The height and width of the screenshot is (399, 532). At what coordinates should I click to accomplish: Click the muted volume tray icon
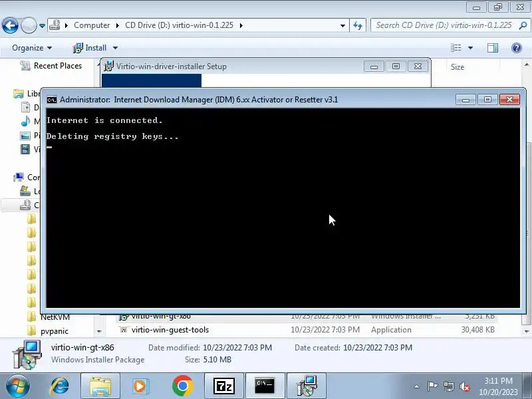pos(464,386)
